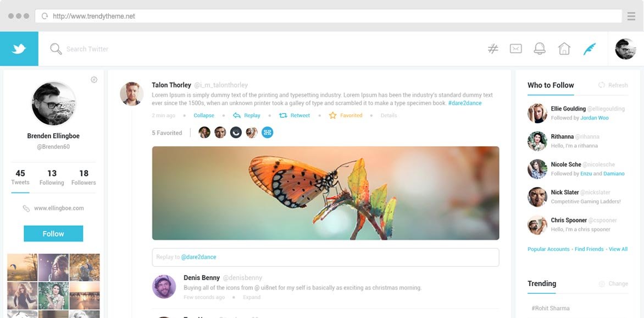This screenshot has width=644, height=318.
Task: Click the Replay to @dare2dance field
Action: click(x=326, y=257)
